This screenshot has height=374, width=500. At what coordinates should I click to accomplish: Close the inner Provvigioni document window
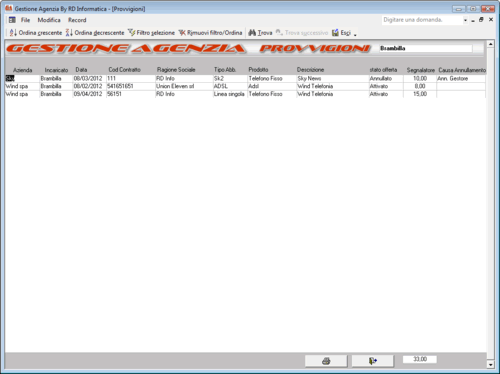coord(491,20)
